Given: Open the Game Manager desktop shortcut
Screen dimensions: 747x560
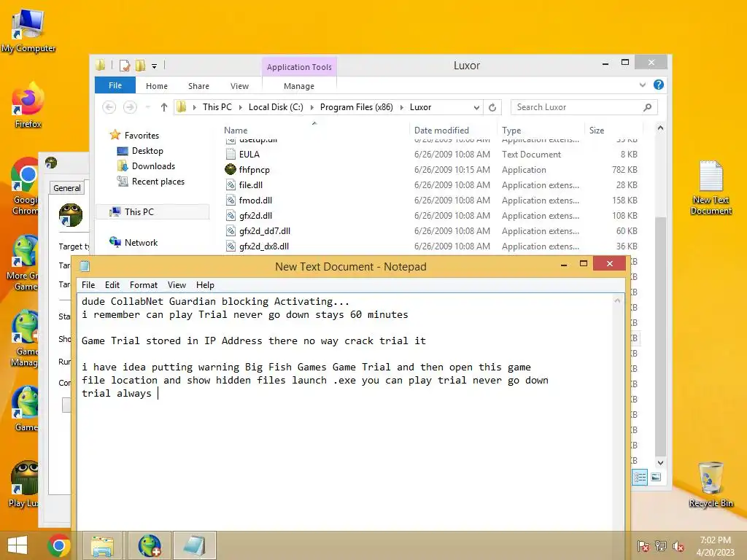Looking at the screenshot, I should 24,338.
